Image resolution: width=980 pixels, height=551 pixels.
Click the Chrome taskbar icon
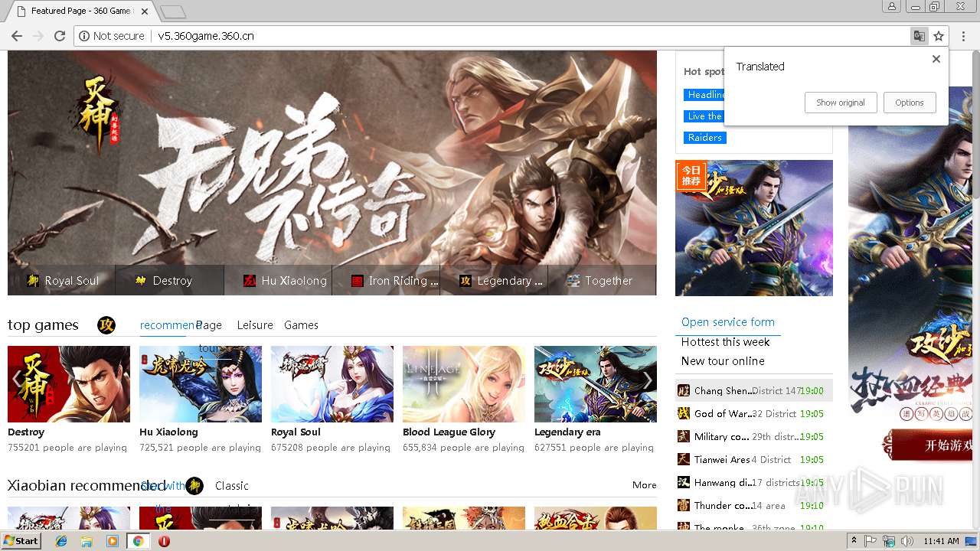click(x=138, y=541)
